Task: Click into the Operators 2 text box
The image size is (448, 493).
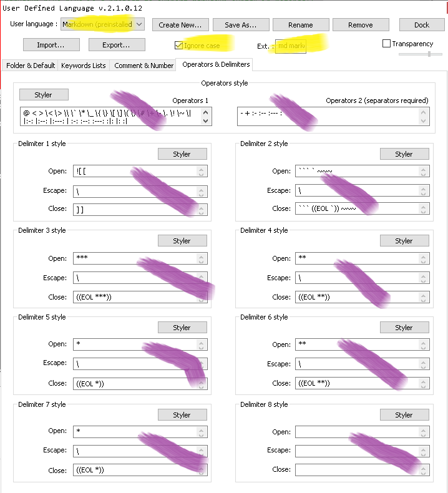Action: pos(333,116)
